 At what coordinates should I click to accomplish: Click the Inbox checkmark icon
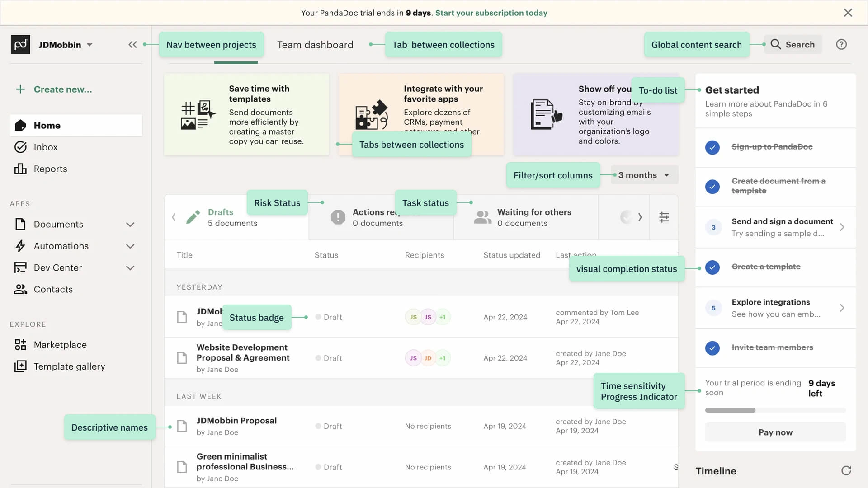pos(20,147)
